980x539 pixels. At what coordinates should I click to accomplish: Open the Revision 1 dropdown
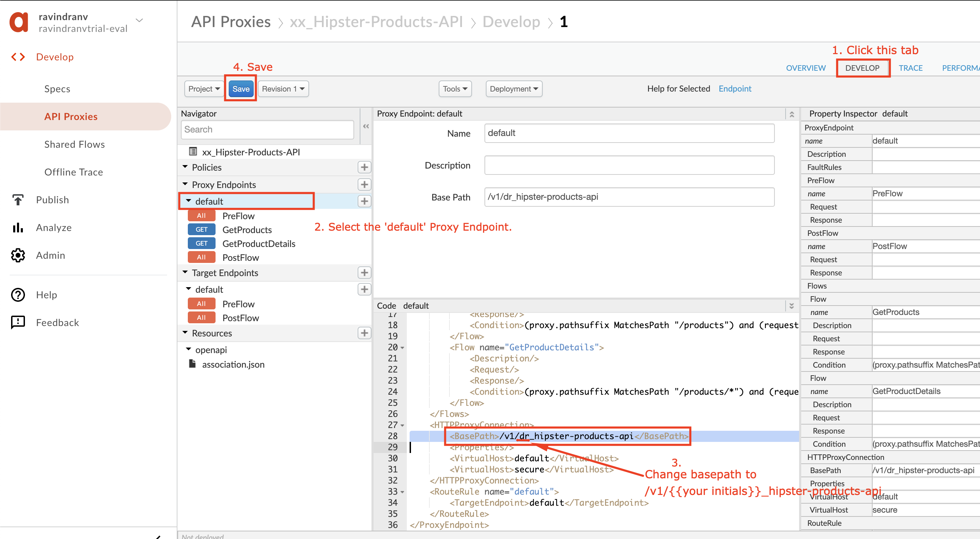[x=283, y=89]
